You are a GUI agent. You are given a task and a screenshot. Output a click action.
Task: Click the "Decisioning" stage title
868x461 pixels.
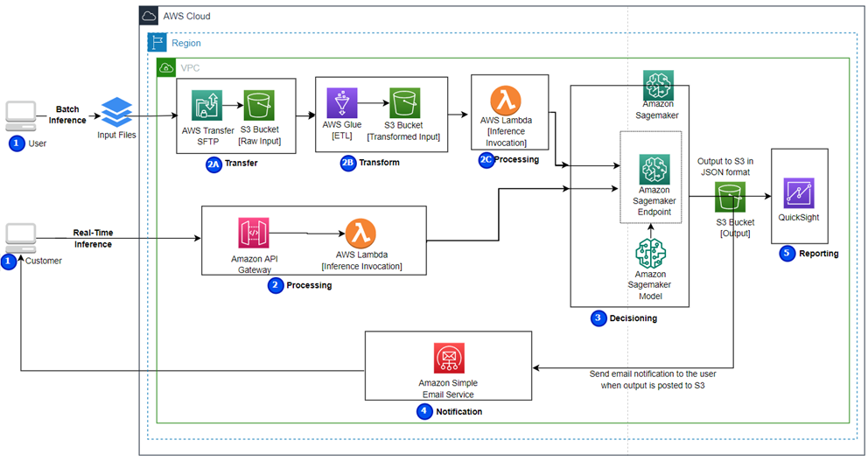click(x=633, y=318)
